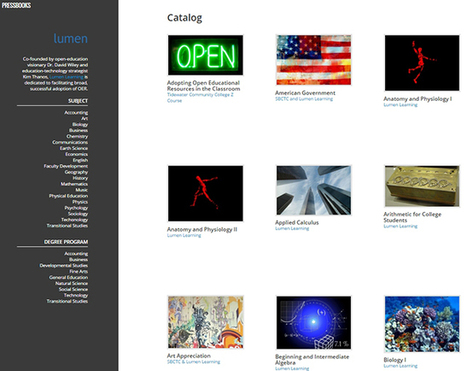Viewport: 467px width, 371px height.
Task: Choose General Education degree program
Action: (x=68, y=277)
